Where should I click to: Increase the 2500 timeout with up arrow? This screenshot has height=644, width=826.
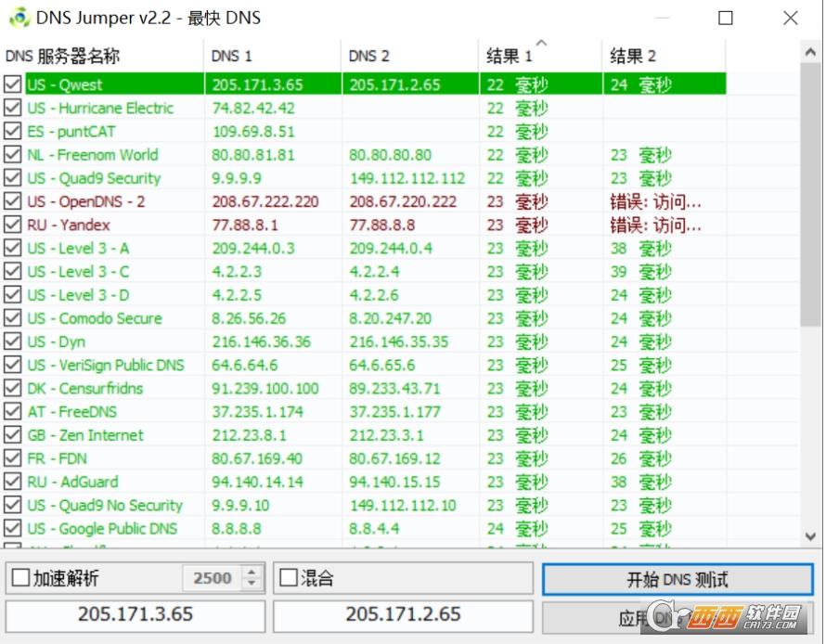pos(252,572)
